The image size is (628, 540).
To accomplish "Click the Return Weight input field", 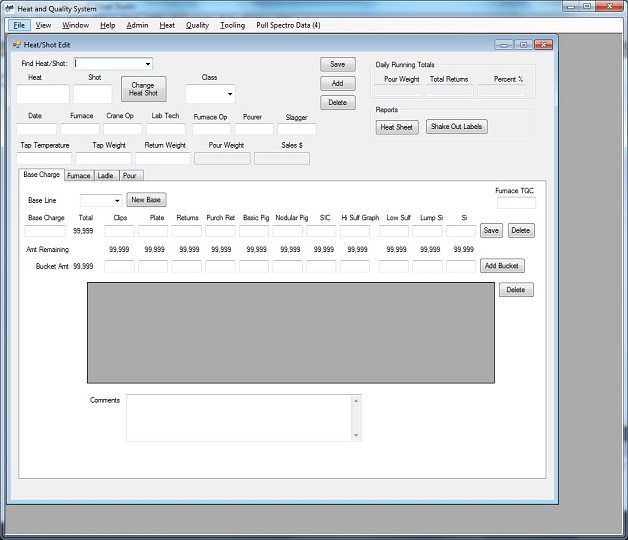I will (x=163, y=158).
